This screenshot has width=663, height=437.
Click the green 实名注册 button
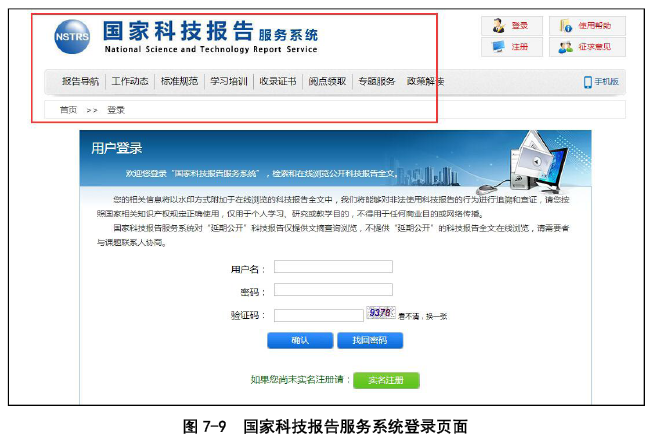tap(386, 380)
